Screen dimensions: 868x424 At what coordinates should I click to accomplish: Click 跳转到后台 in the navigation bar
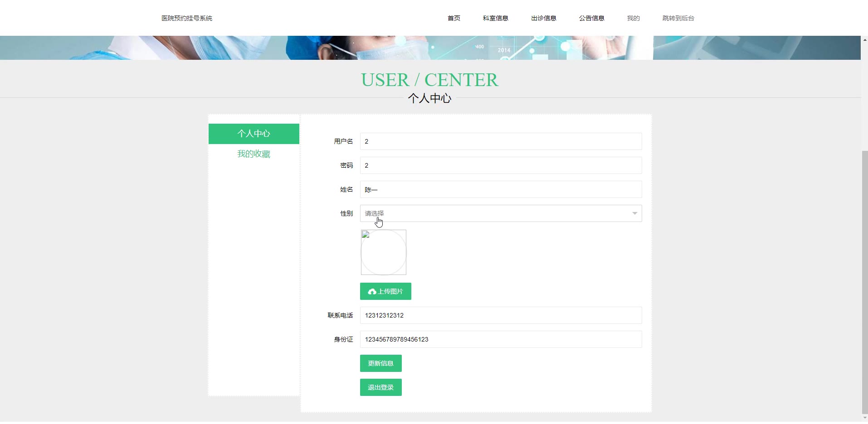678,18
